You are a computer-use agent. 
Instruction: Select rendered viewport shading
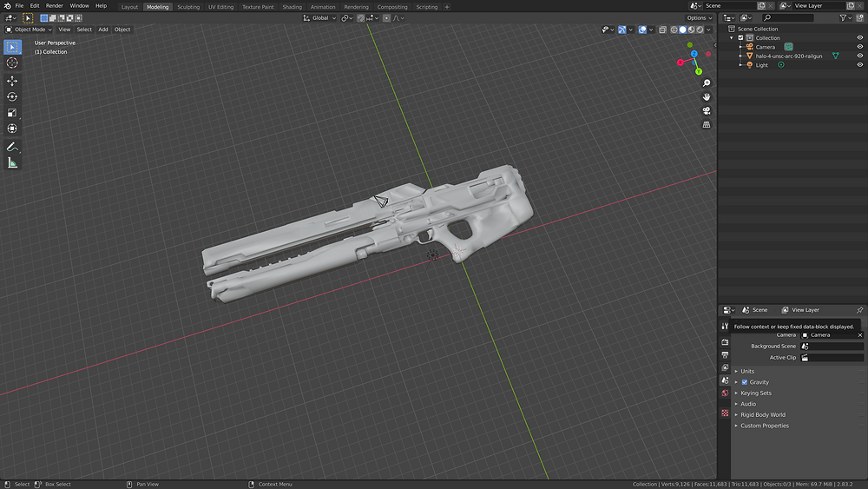click(700, 30)
